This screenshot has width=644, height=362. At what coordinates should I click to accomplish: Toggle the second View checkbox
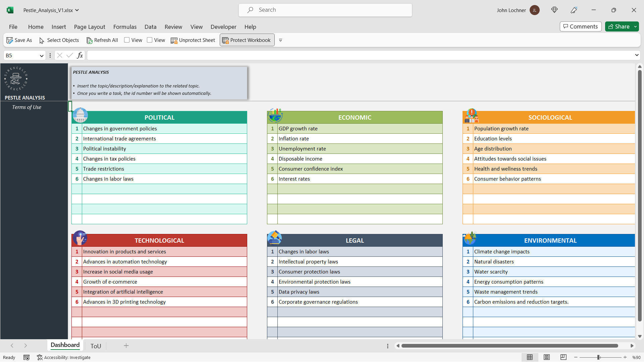coord(150,40)
